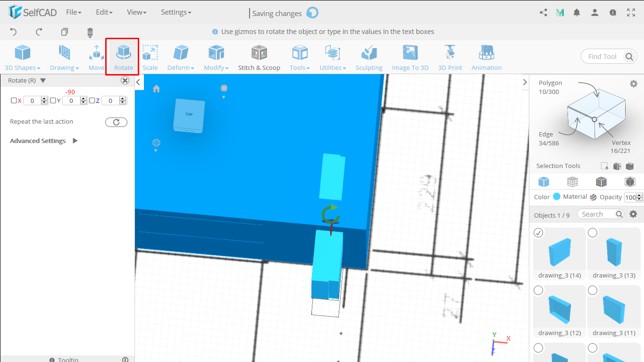644x362 pixels.
Task: Click the X rotation value field
Action: pyautogui.click(x=32, y=101)
